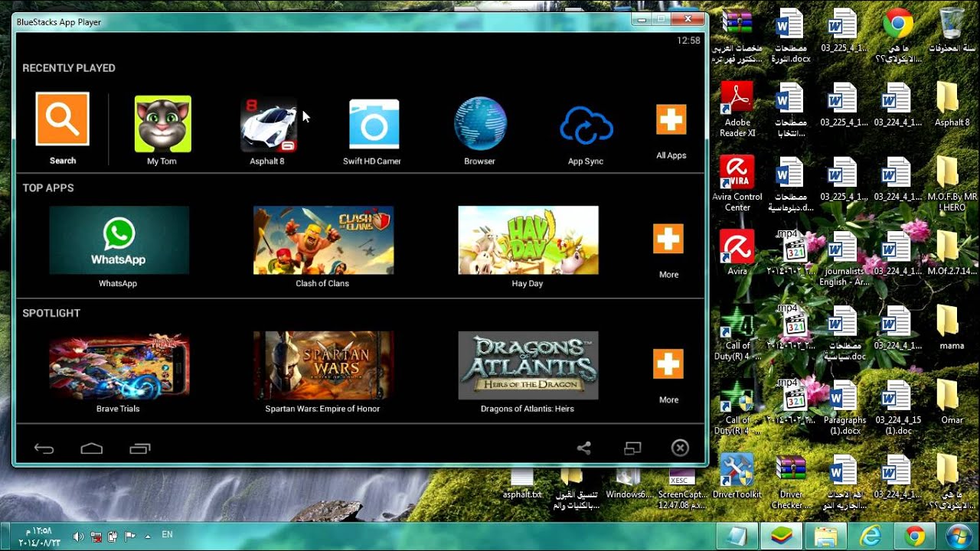Tap the Android home button

coord(92,448)
